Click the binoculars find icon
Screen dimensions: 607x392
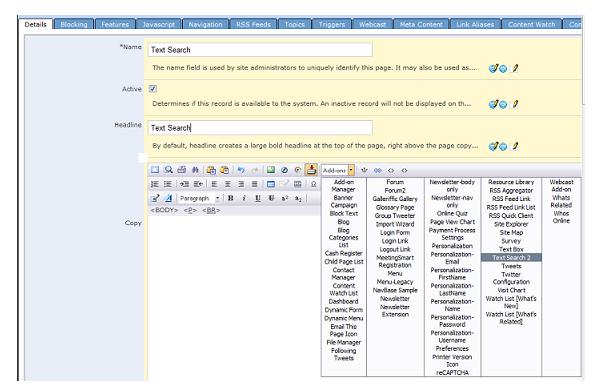coord(195,170)
